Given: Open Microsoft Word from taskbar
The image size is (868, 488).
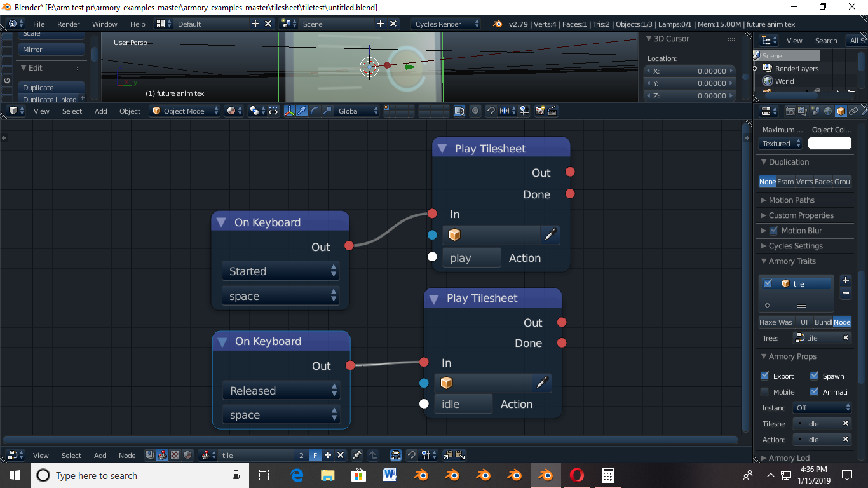Looking at the screenshot, I should [x=390, y=475].
